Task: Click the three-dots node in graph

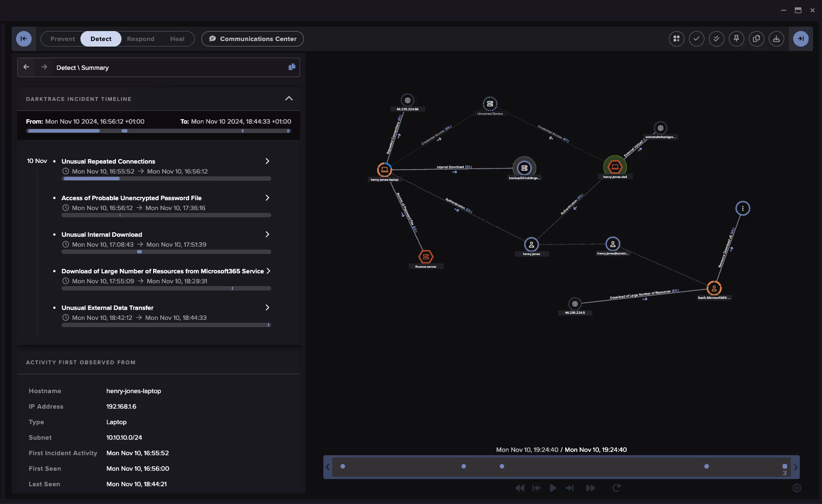Action: [x=743, y=208]
